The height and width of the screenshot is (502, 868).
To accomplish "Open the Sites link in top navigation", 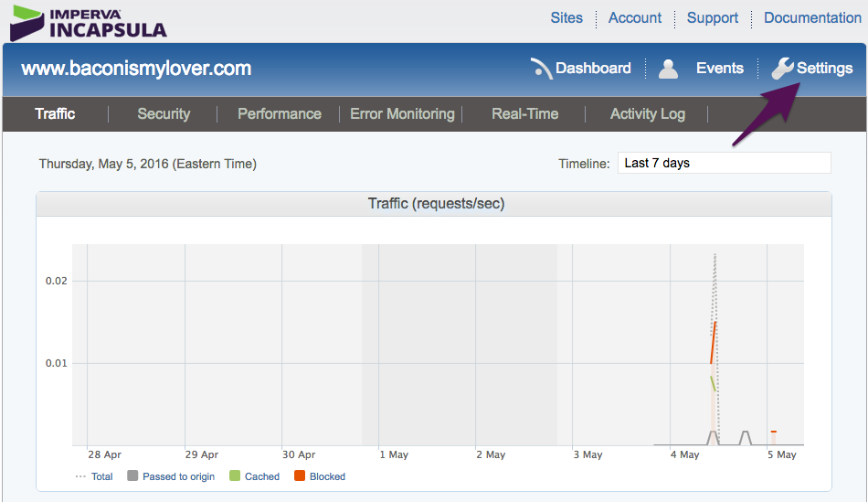I will (566, 18).
